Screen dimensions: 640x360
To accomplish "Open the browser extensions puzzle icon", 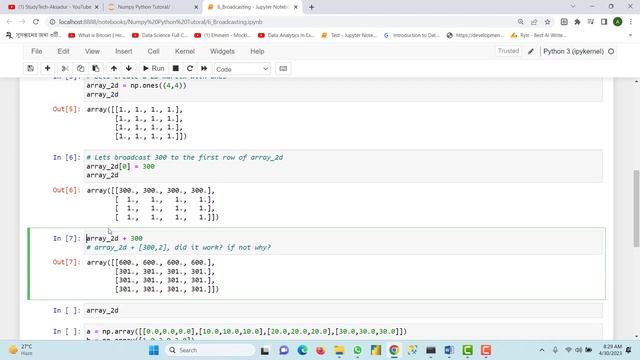I will 577,22.
